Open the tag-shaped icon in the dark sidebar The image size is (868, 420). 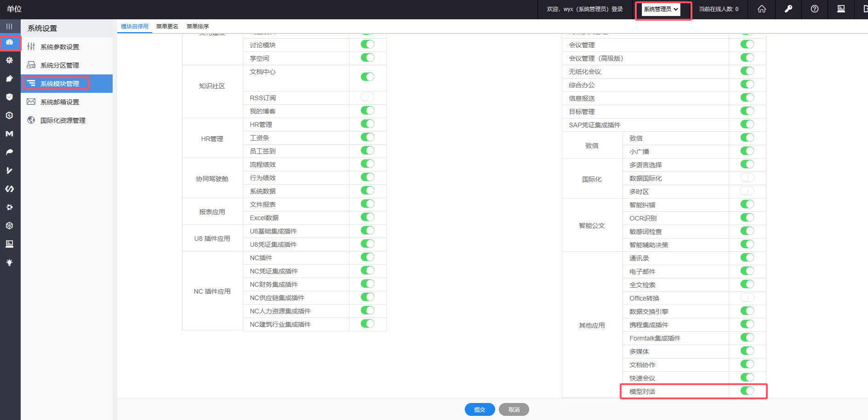point(9,79)
